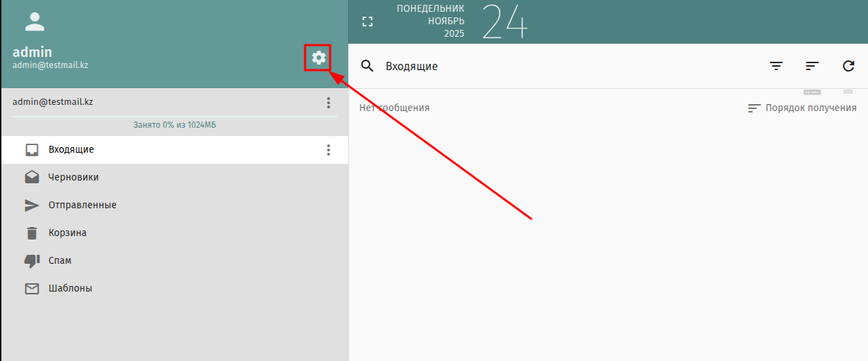
Task: Open the Черновики folder
Action: coord(73,178)
